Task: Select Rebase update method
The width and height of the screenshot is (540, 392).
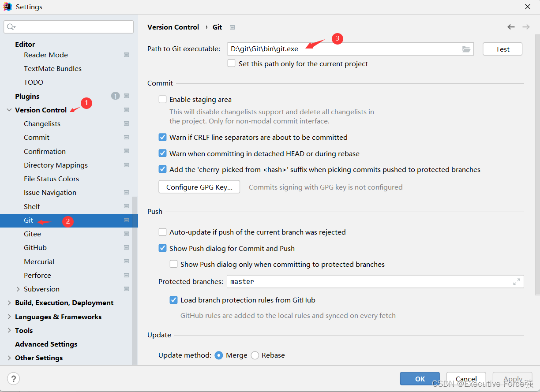Action: [255, 355]
